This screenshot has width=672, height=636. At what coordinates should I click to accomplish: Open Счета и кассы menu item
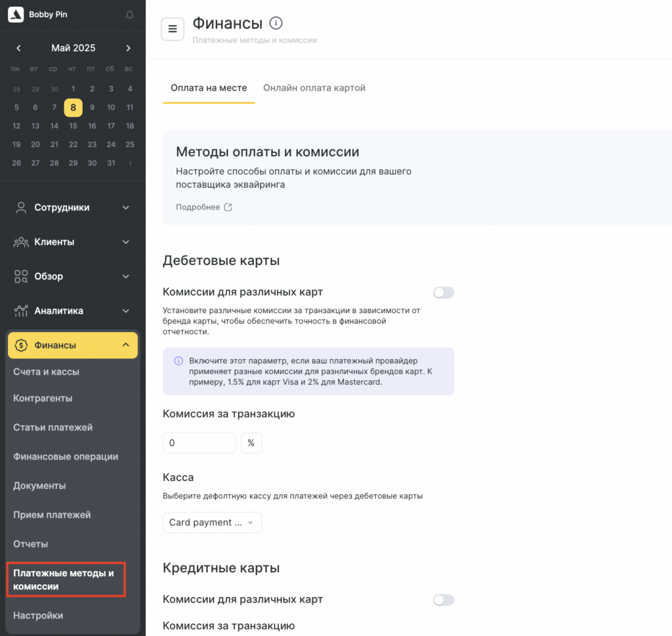click(x=47, y=371)
